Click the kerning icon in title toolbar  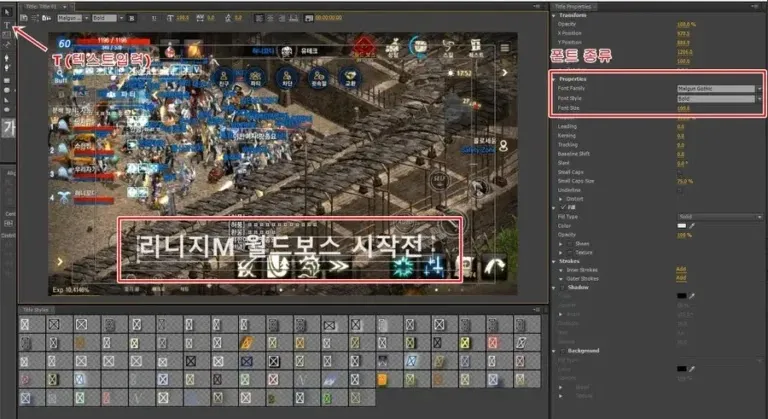click(x=200, y=18)
